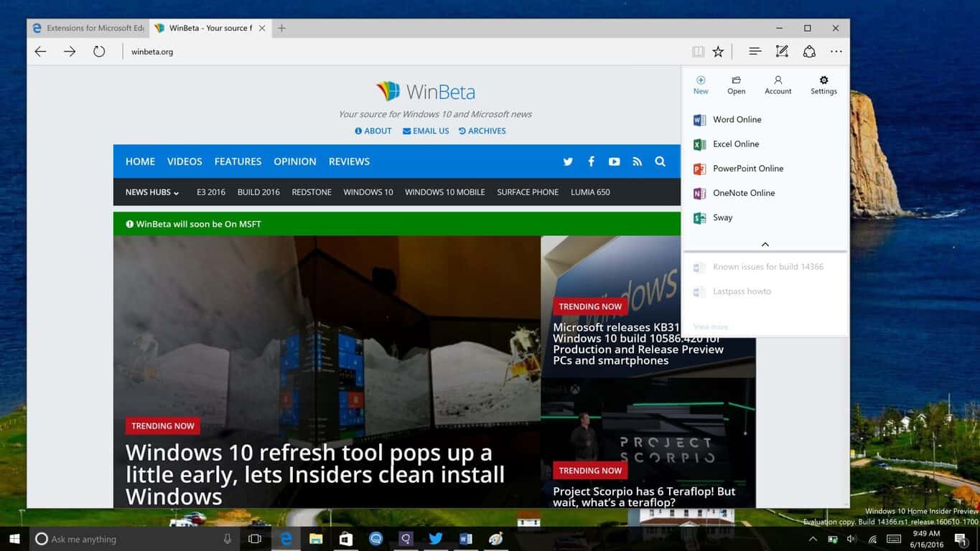Open the SURFACE PHONE hub
Viewport: 980px width, 551px height.
click(x=528, y=192)
